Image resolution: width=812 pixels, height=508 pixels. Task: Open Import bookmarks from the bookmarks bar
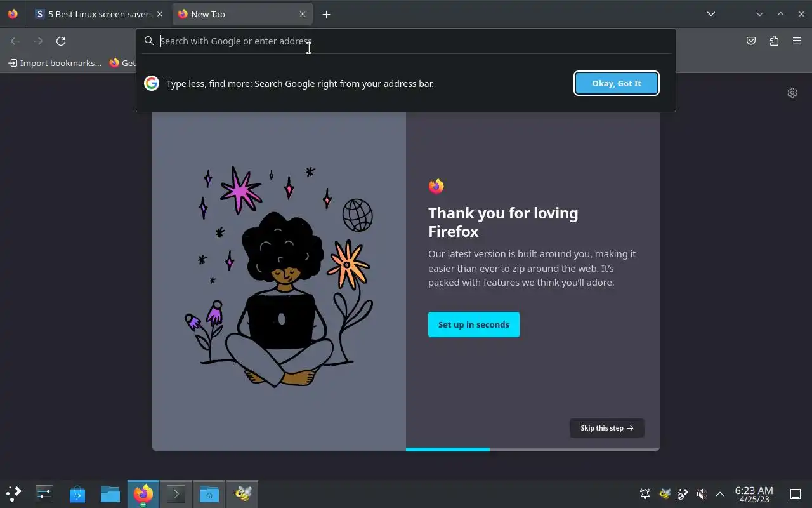[x=55, y=63]
